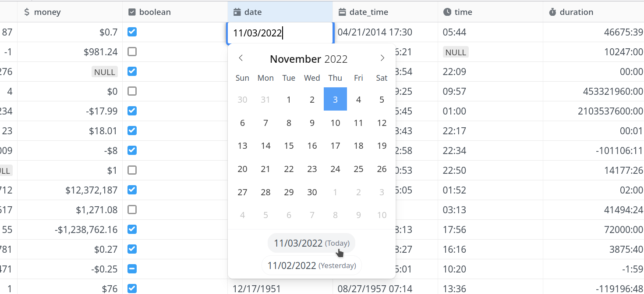Click the checkbox icon in boolean header

[x=132, y=12]
